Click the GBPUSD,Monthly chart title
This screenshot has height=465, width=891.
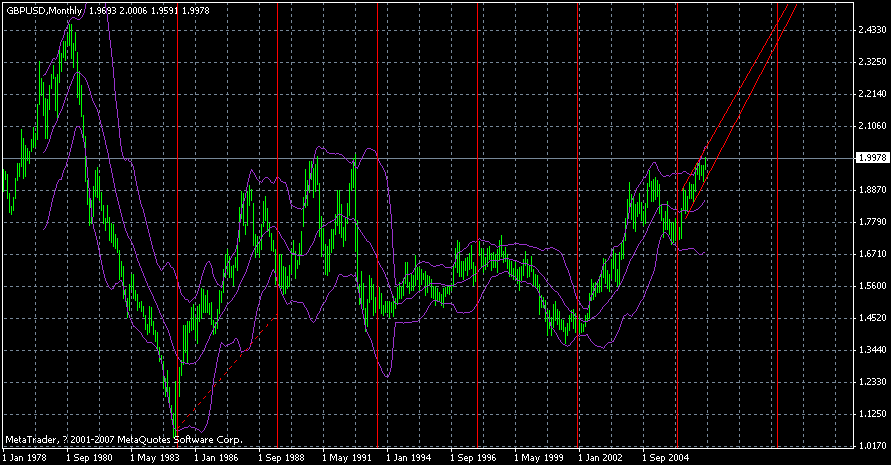[44, 11]
